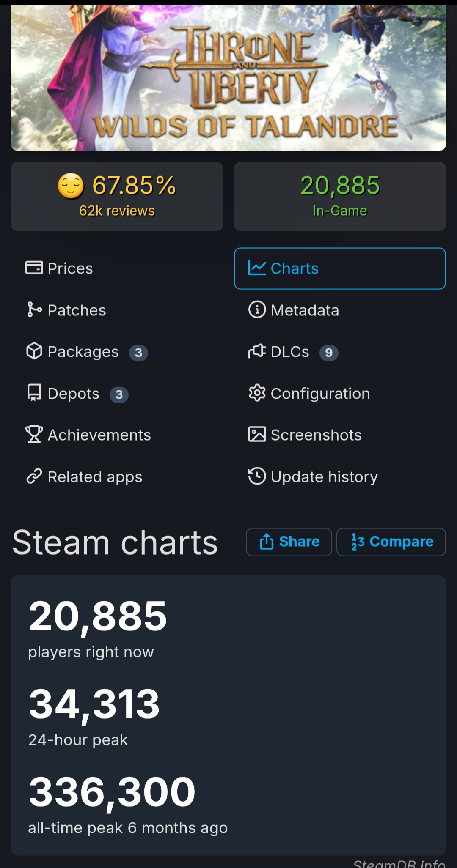Click the Related apps chain icon

click(34, 476)
